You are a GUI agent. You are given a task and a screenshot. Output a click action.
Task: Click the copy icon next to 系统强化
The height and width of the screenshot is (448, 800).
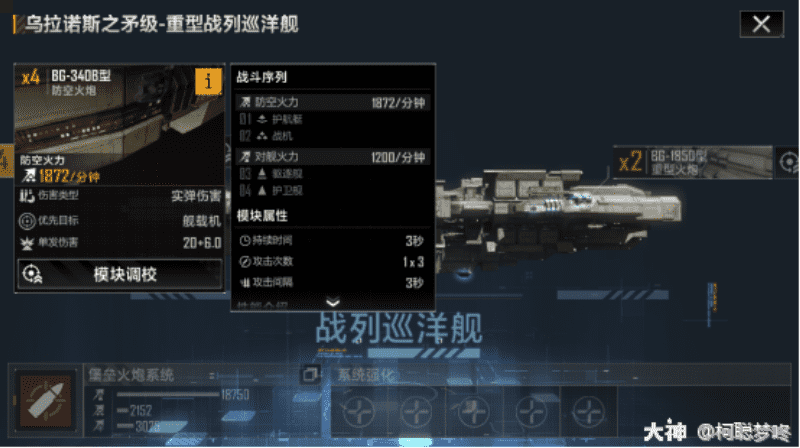click(x=310, y=375)
